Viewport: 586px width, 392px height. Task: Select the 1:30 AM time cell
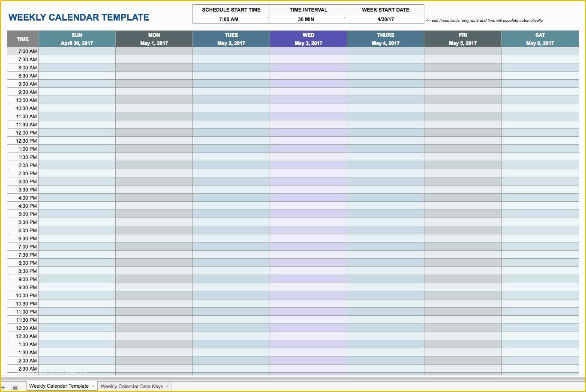tap(23, 353)
